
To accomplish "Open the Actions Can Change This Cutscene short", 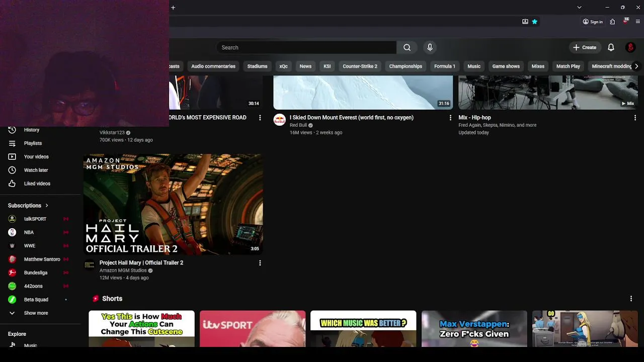I will pos(141,329).
